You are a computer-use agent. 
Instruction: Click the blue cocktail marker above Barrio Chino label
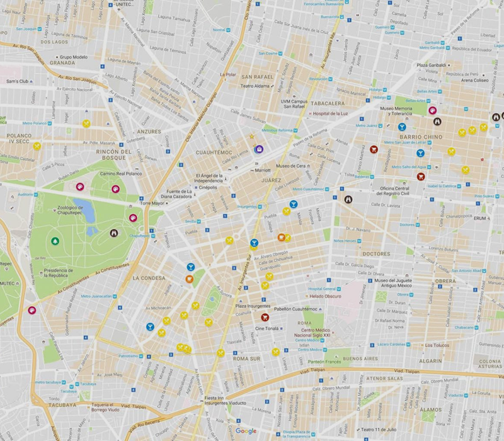(x=402, y=127)
